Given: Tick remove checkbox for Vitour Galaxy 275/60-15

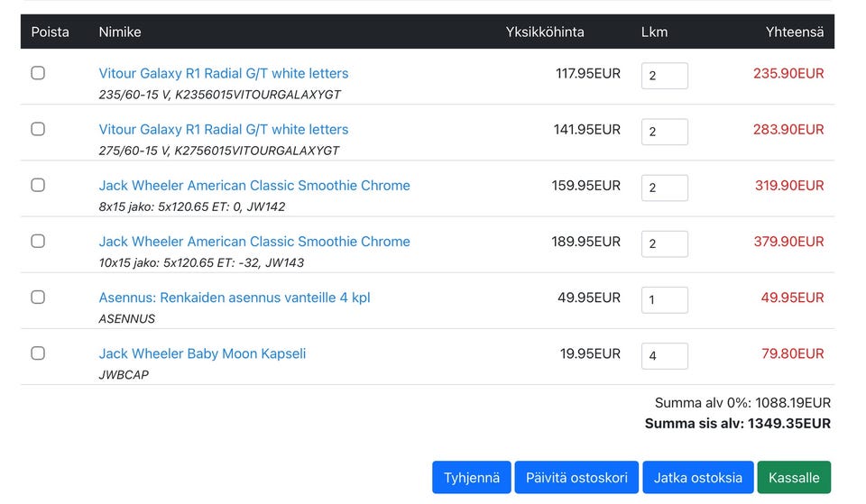Looking at the screenshot, I should point(38,129).
